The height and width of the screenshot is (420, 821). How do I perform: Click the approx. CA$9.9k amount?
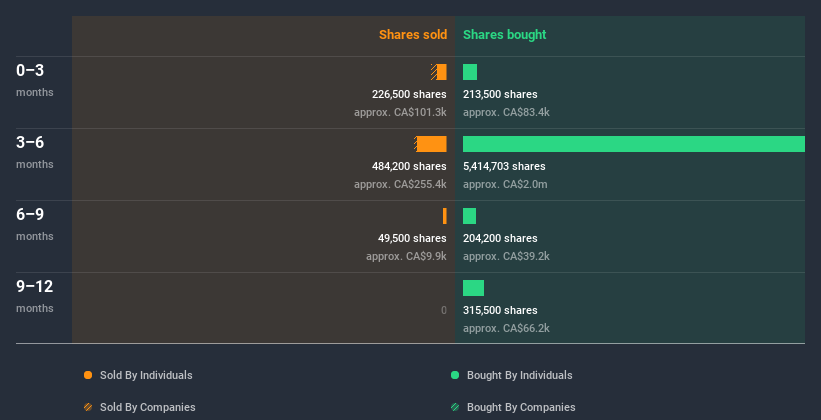point(406,257)
